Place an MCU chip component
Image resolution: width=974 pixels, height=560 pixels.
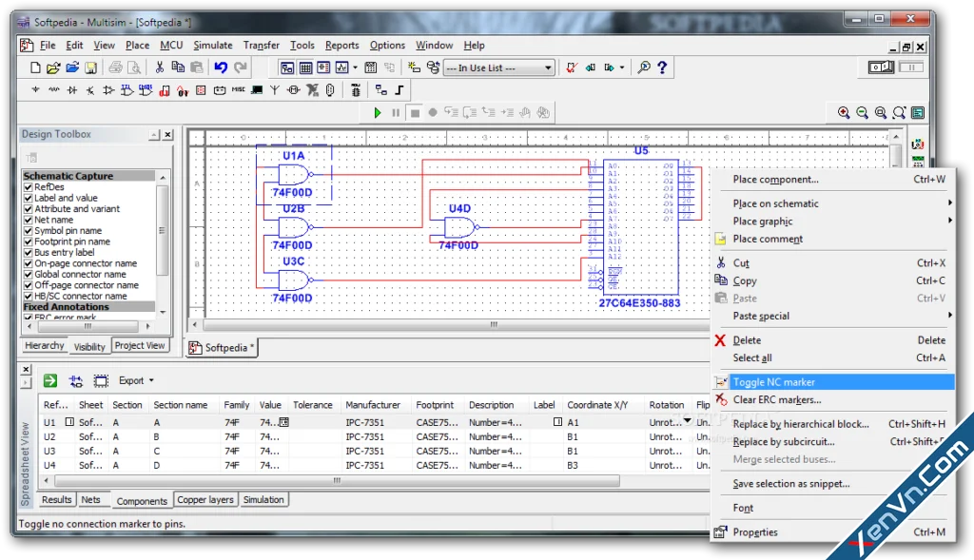pyautogui.click(x=356, y=90)
